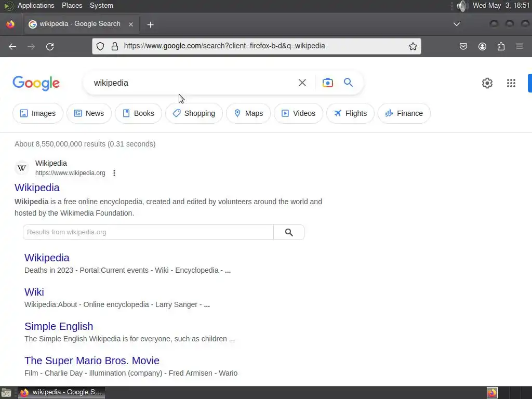The image size is (532, 399).
Task: Close the wikipedia - Google Search tab
Action: [x=131, y=24]
